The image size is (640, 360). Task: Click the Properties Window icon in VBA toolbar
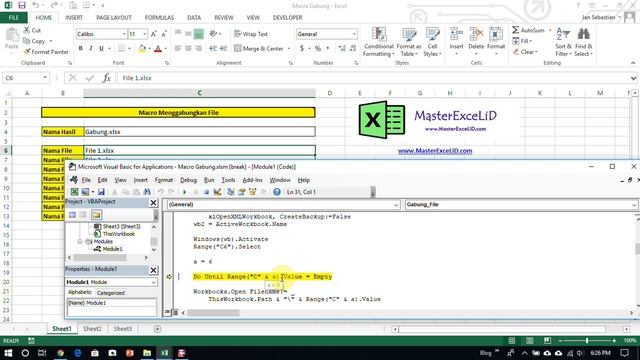click(242, 192)
